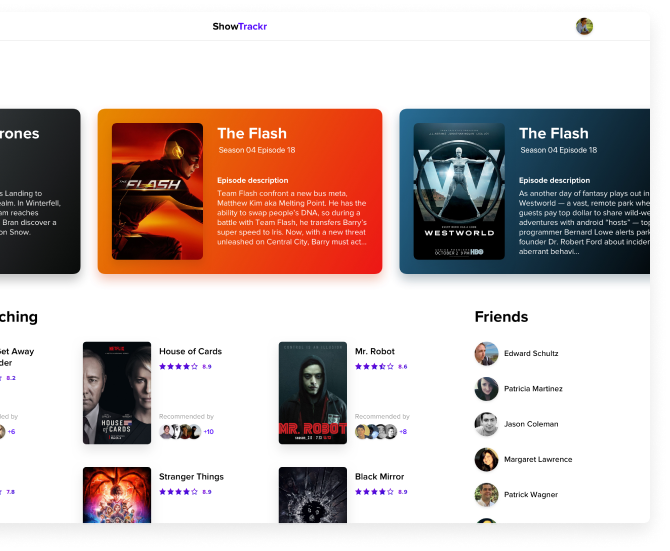670x551 pixels.
Task: Click Episode description heading on orange card
Action: coord(253,180)
